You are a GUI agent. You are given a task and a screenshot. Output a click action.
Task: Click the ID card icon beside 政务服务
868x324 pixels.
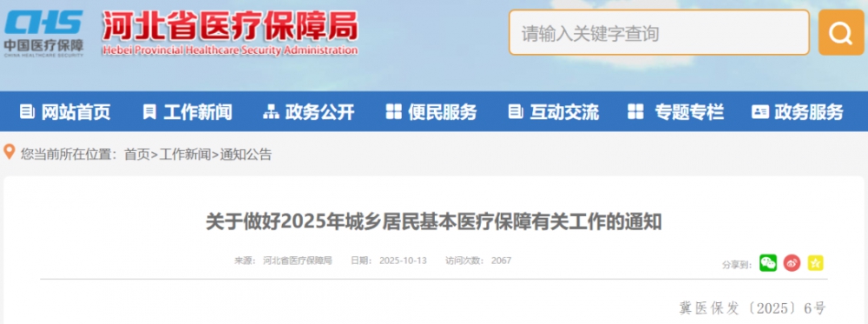[760, 112]
